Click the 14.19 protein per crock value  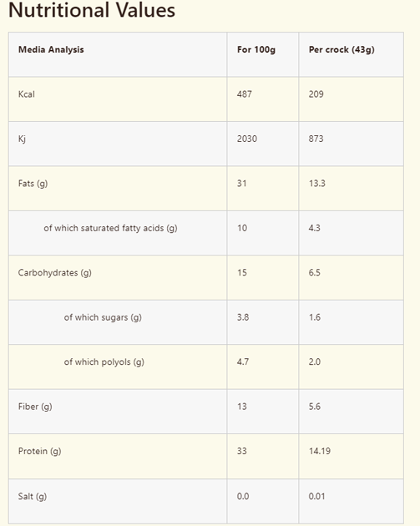(x=320, y=451)
